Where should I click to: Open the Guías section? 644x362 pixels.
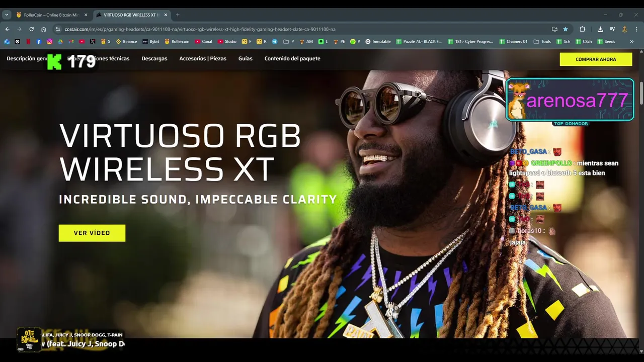pyautogui.click(x=246, y=58)
